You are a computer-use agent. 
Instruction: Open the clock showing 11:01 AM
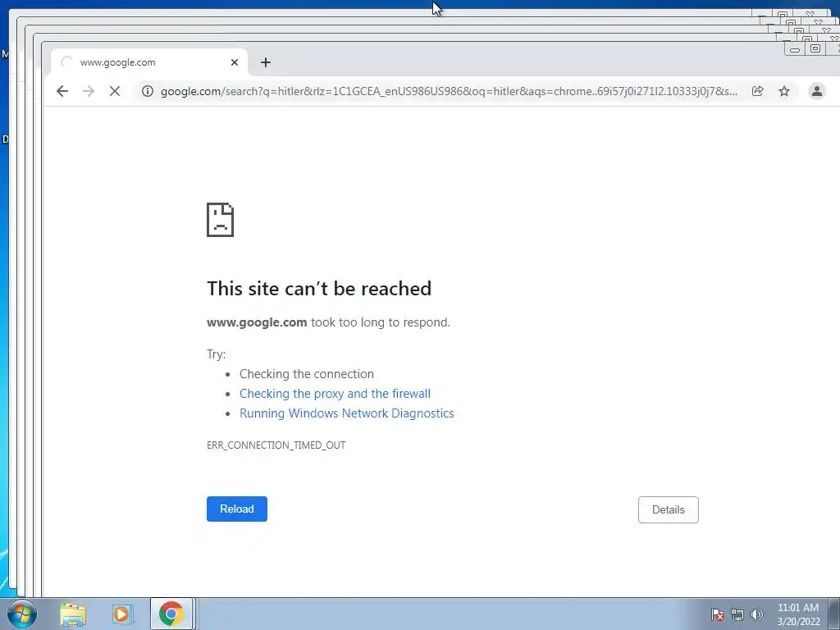point(797,614)
